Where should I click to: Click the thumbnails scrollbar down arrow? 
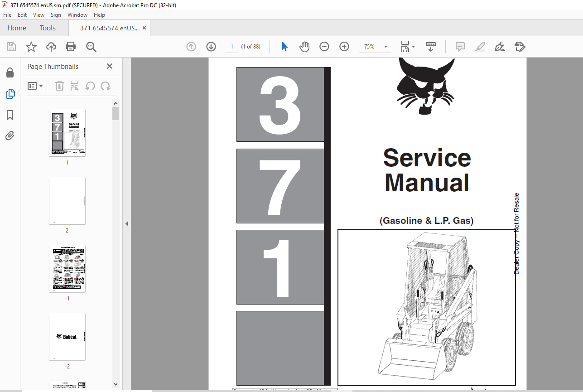116,384
